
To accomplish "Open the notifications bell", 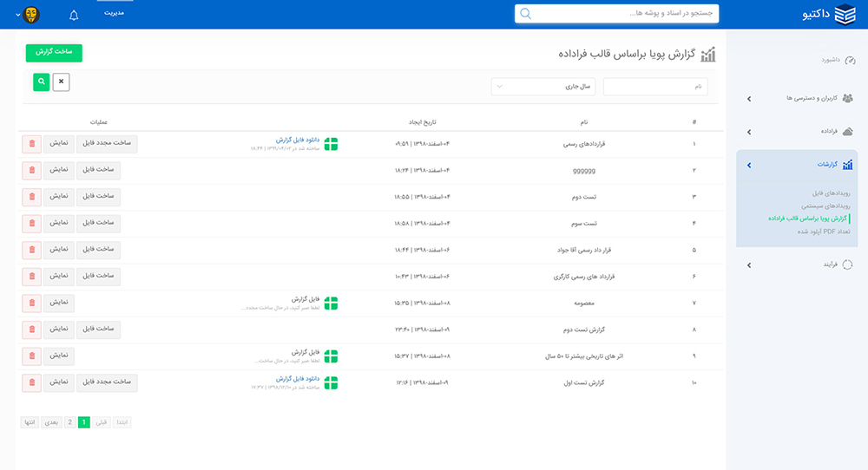I will (x=74, y=16).
